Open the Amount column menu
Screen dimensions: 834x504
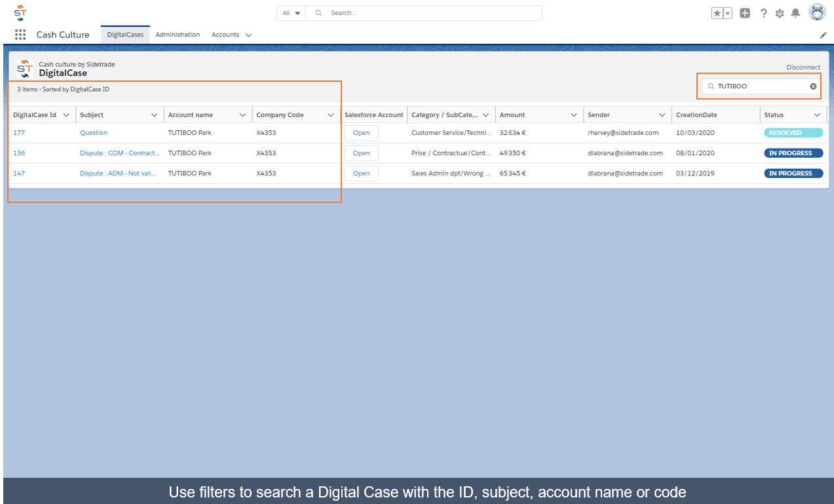574,115
